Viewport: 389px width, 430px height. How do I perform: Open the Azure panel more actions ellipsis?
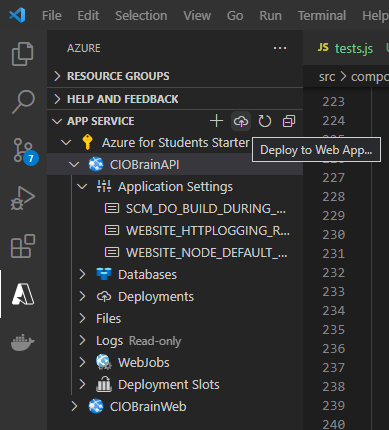(x=280, y=48)
